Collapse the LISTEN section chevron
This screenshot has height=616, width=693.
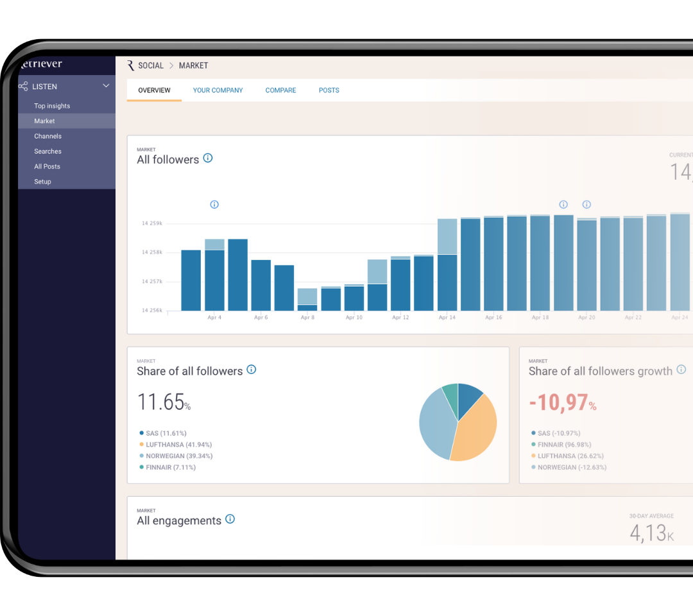106,86
